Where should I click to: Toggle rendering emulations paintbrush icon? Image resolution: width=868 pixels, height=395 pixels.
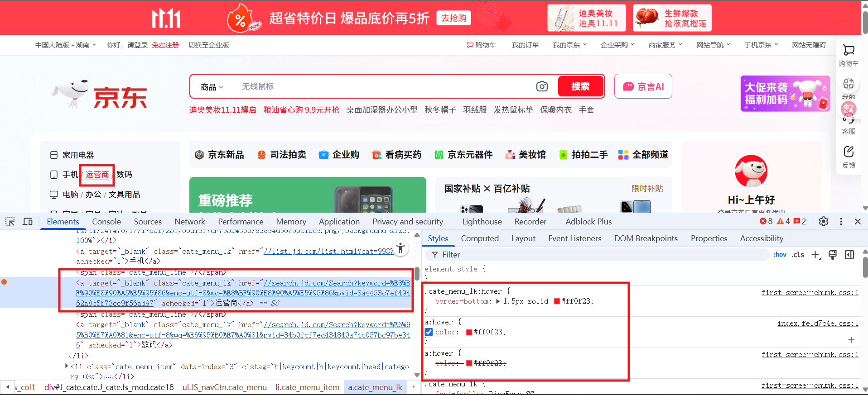pyautogui.click(x=833, y=255)
